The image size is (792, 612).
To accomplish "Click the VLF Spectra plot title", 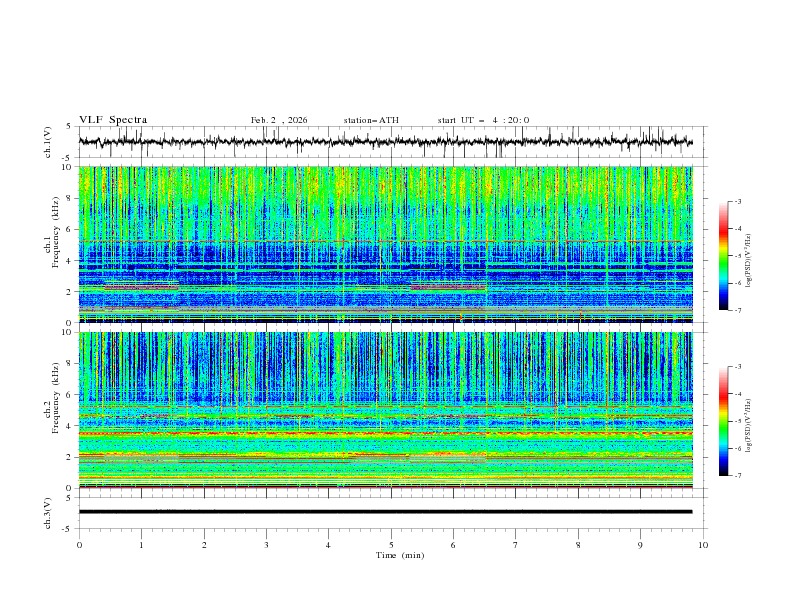I will coord(113,120).
